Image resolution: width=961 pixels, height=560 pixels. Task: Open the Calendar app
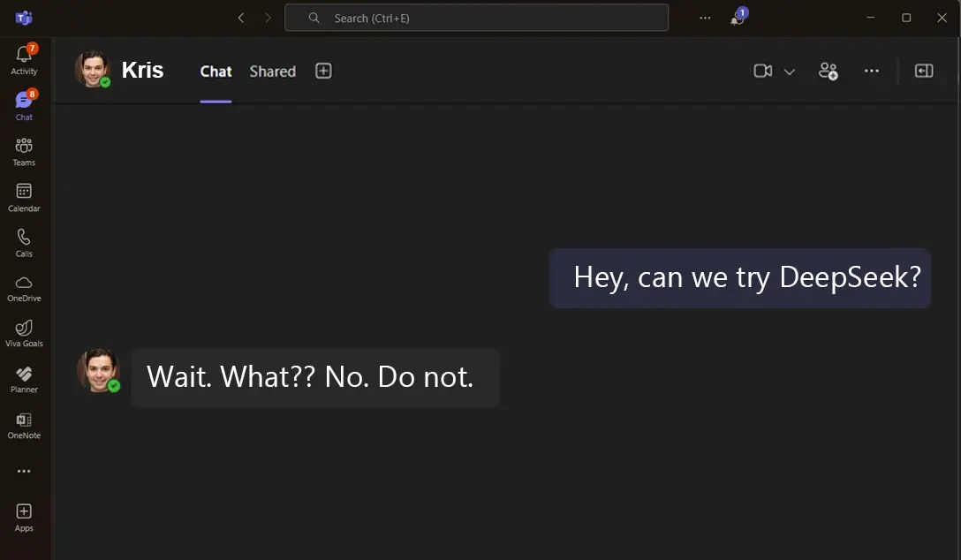24,196
